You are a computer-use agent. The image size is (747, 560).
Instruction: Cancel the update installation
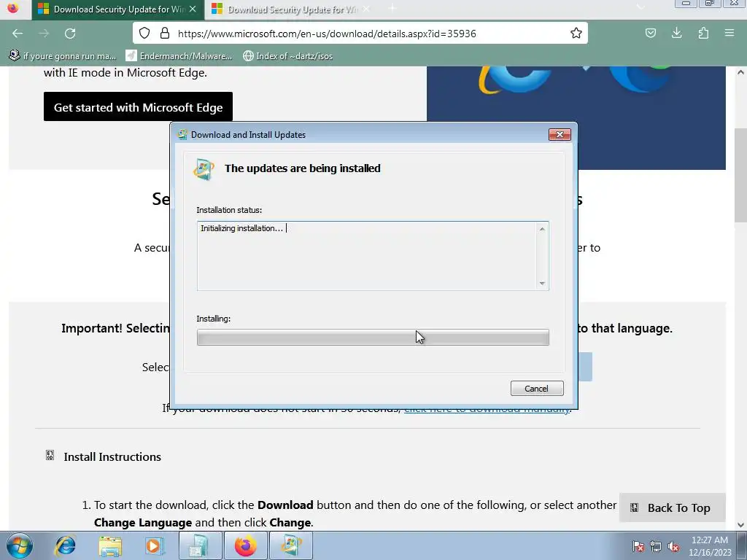[x=537, y=389]
